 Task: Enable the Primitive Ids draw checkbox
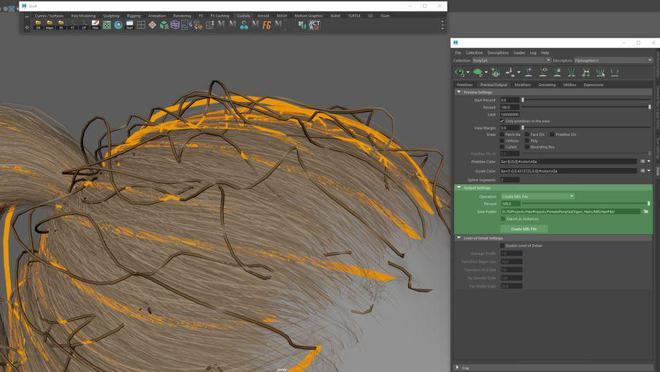[552, 134]
